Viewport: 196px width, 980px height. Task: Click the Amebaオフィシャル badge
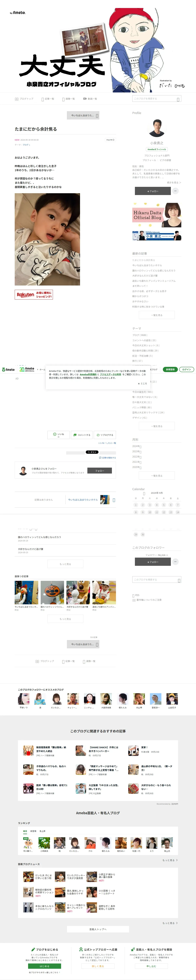tap(157, 149)
